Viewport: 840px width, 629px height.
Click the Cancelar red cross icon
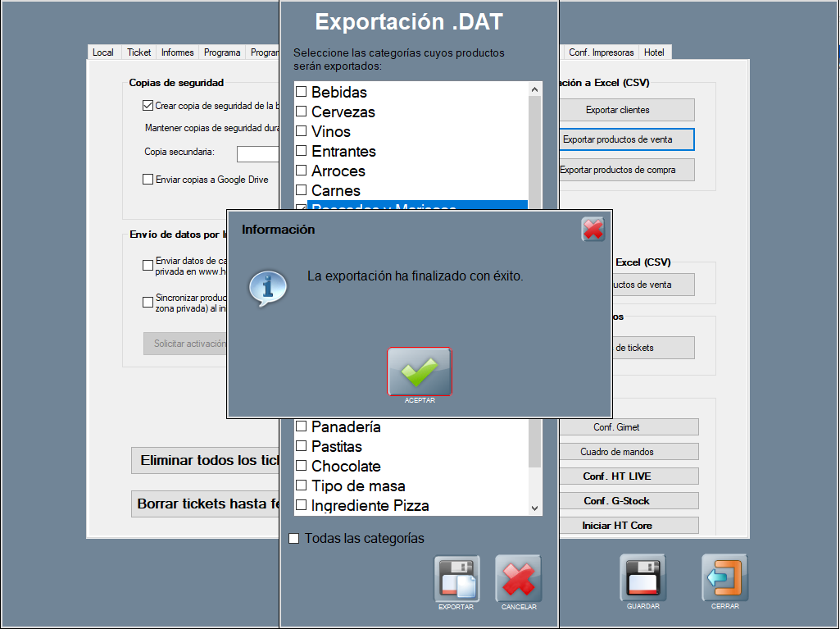(518, 578)
